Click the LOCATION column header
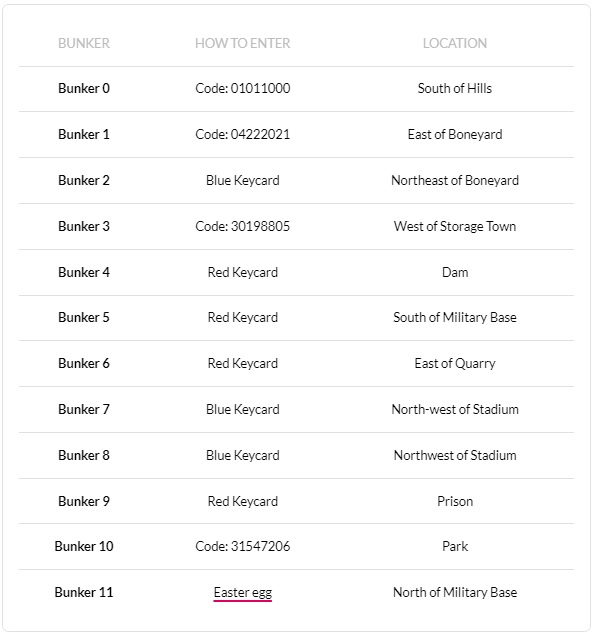 [x=455, y=43]
